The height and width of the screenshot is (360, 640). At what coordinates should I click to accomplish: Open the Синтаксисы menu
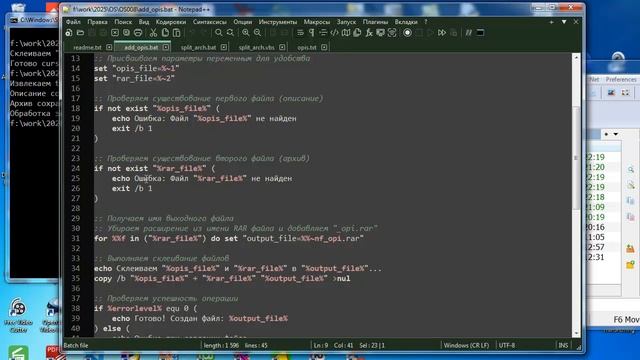pyautogui.click(x=209, y=22)
